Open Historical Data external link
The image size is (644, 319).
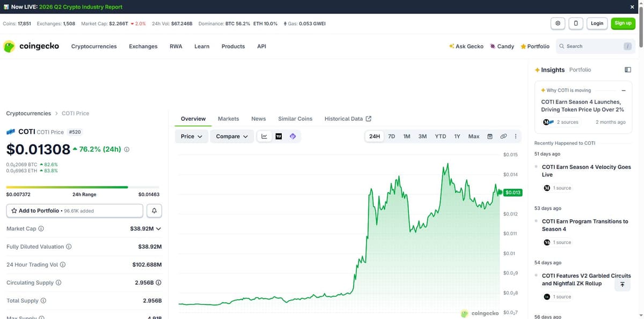pos(348,118)
